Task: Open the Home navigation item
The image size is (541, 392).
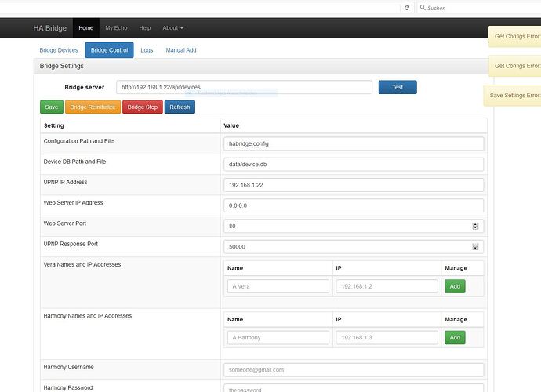Action: coord(85,27)
